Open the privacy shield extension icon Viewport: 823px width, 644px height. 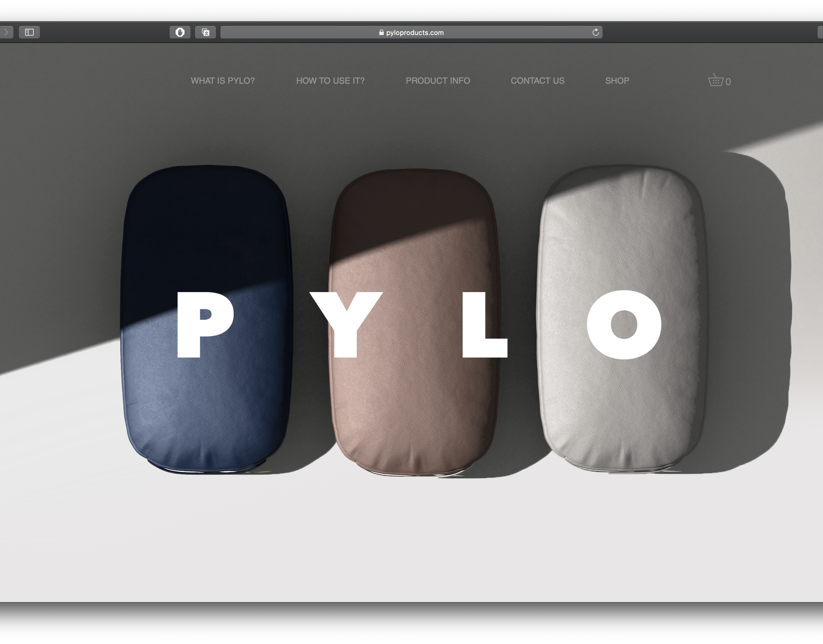[x=180, y=33]
